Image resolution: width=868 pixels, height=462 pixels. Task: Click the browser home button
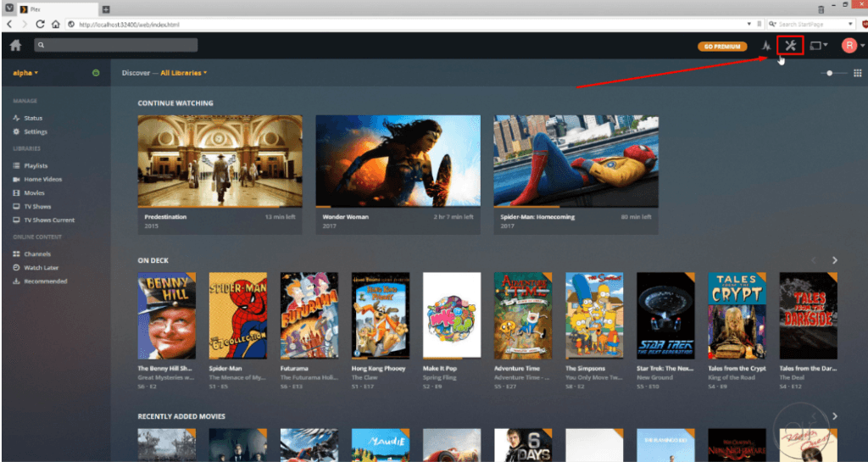(x=55, y=25)
